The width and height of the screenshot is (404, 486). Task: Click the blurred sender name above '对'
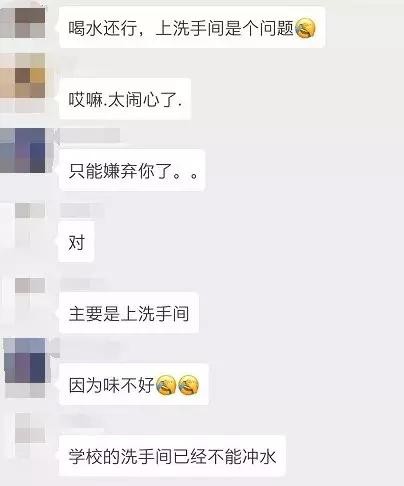(82, 211)
